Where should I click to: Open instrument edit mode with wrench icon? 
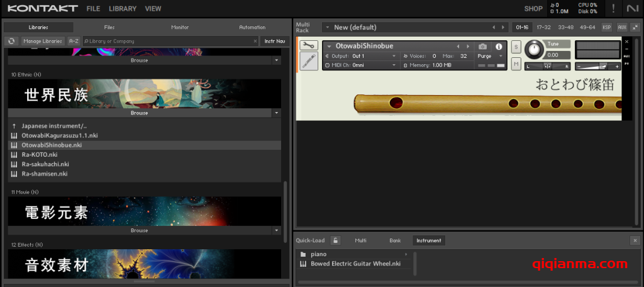click(x=308, y=46)
